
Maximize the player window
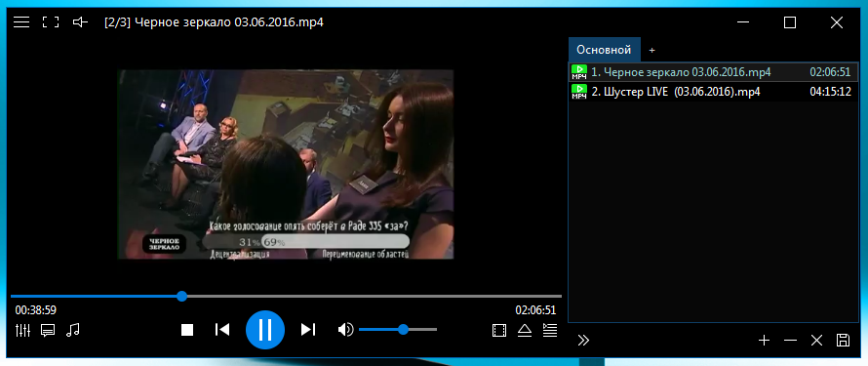(790, 22)
